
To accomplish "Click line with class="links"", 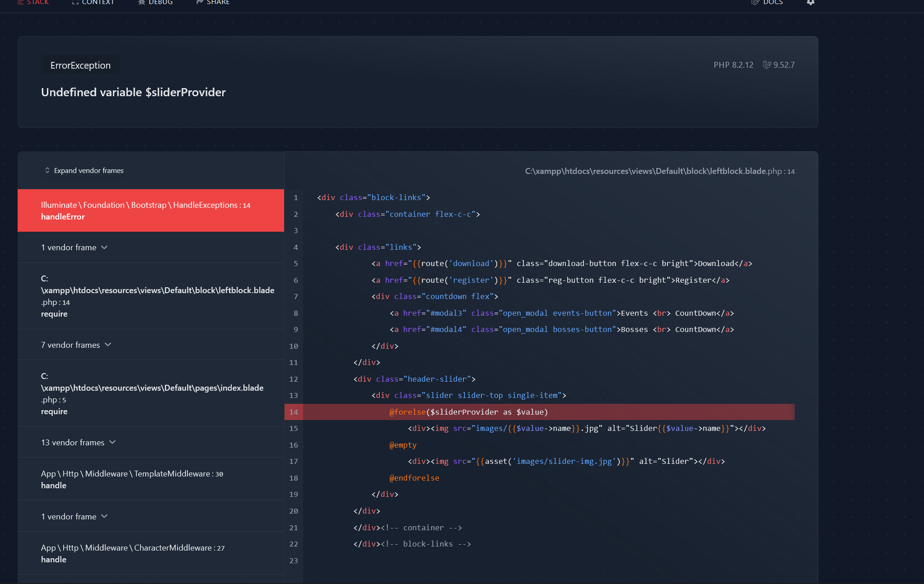I will coord(378,247).
